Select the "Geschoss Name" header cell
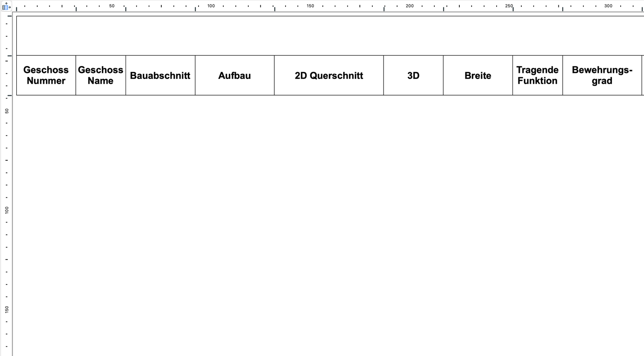This screenshot has height=356, width=644. [101, 75]
